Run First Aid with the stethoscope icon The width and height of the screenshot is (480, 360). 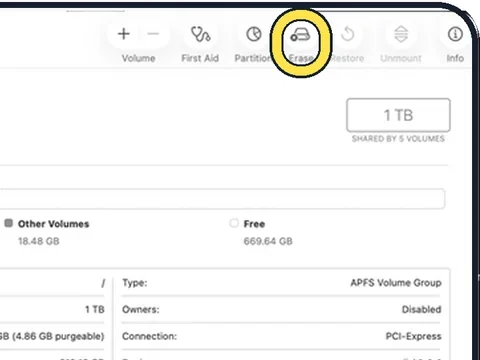click(x=200, y=34)
